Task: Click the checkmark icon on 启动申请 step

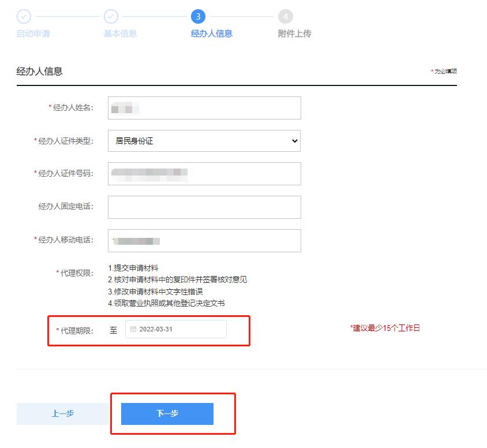Action: (24, 17)
